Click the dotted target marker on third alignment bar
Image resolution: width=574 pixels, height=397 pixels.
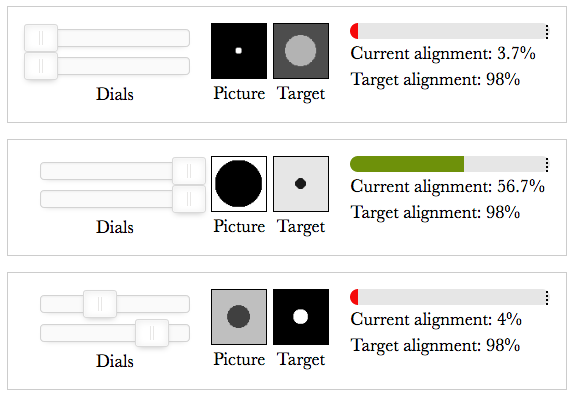pyautogui.click(x=547, y=297)
